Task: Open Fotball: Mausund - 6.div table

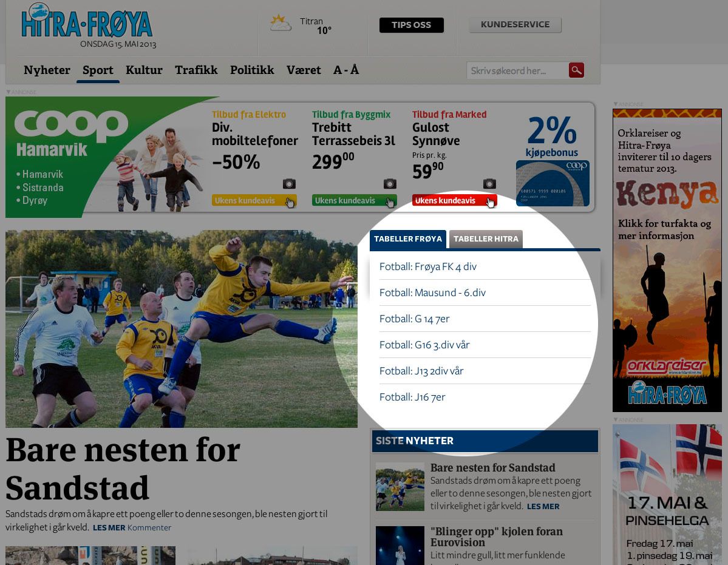Action: (x=432, y=293)
